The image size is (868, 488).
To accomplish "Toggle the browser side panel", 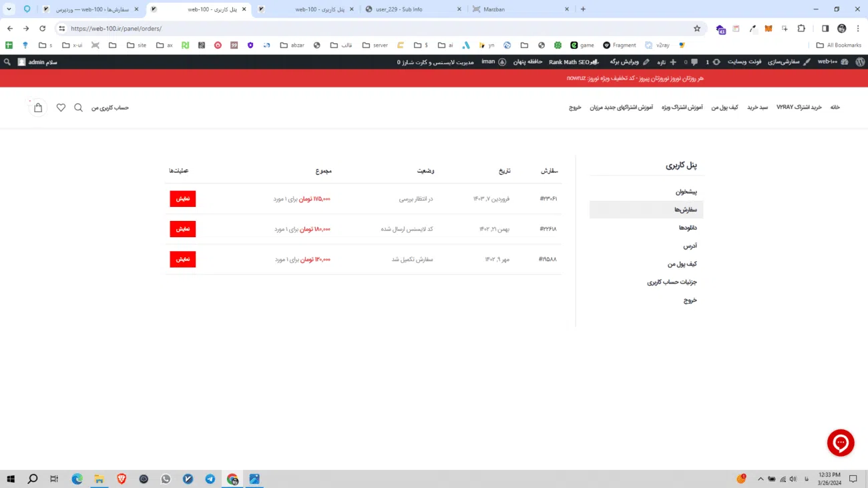I will (x=825, y=29).
